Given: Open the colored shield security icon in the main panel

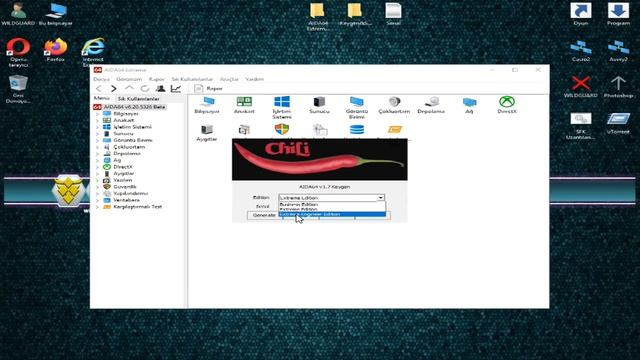Looking at the screenshot, I should pyautogui.click(x=282, y=129).
